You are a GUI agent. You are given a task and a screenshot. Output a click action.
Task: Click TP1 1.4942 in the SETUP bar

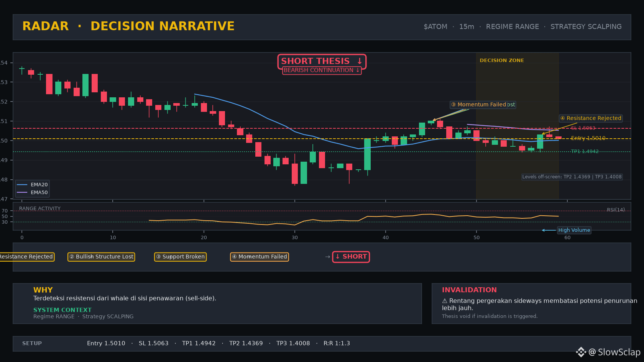199,344
